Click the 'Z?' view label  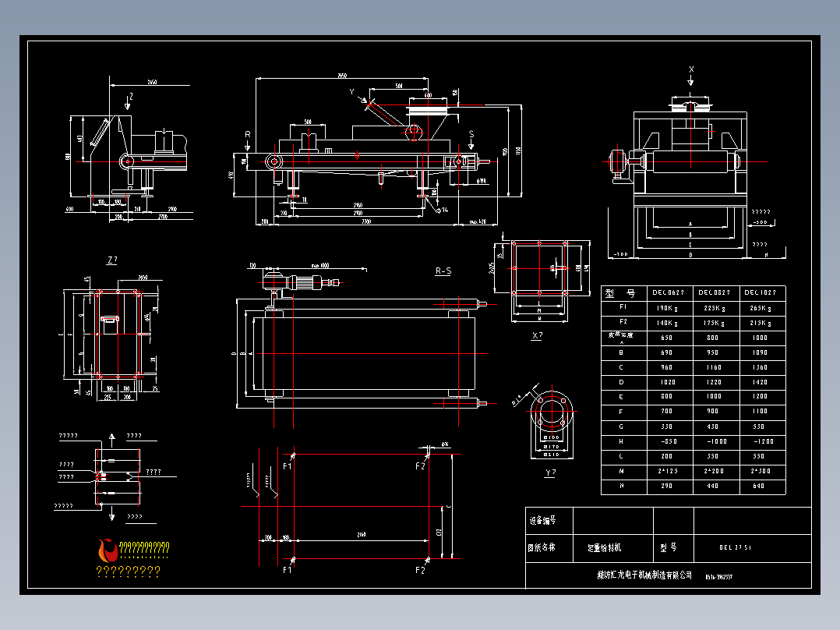coord(112,260)
